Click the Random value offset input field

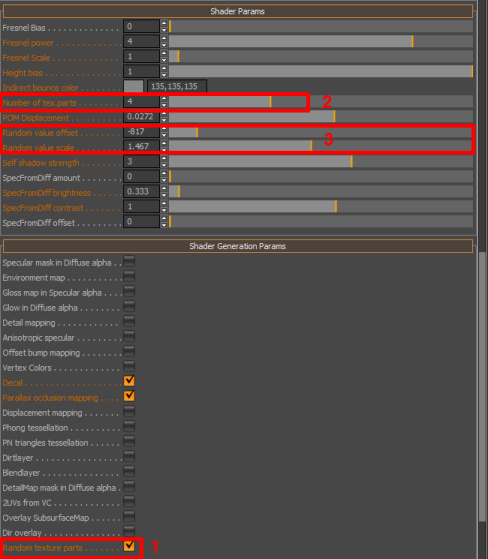[141, 132]
